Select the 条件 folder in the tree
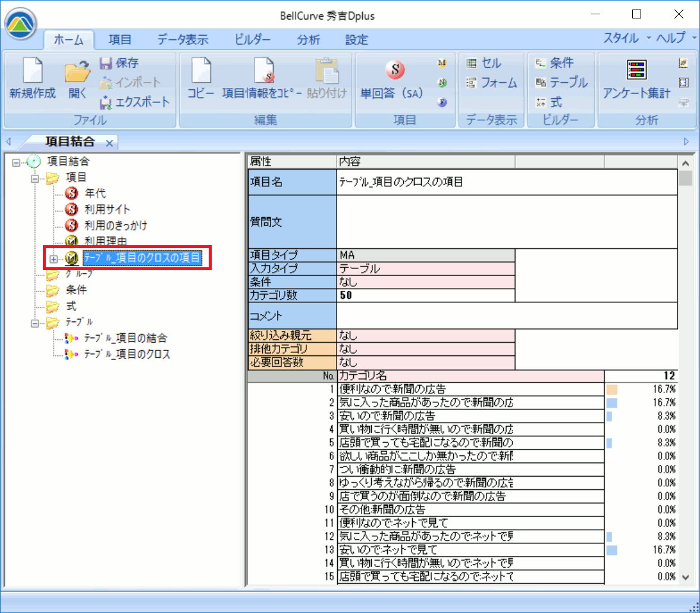The width and height of the screenshot is (700, 613). [76, 290]
